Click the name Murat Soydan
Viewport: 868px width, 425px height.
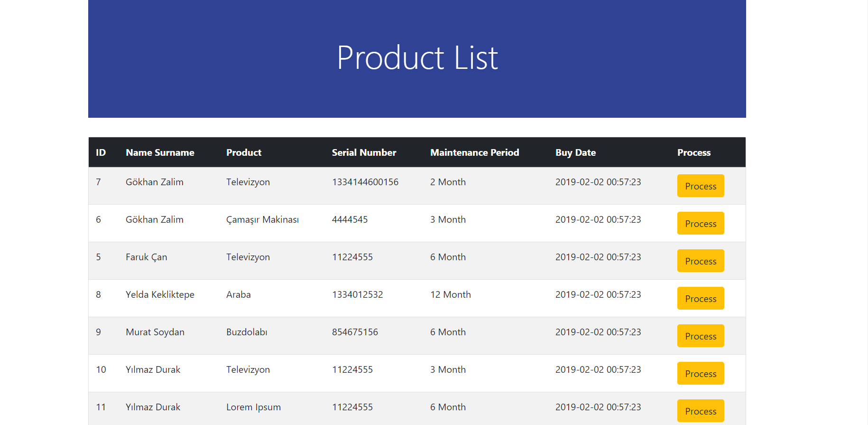(155, 332)
